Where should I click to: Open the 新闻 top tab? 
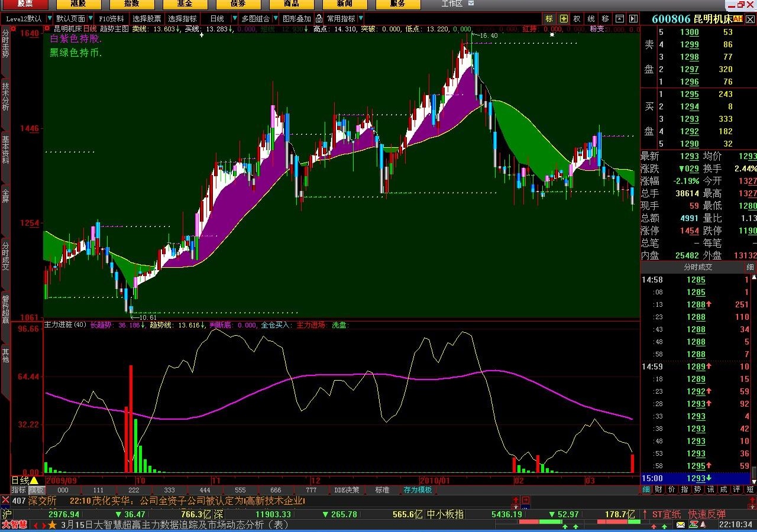tap(344, 4)
